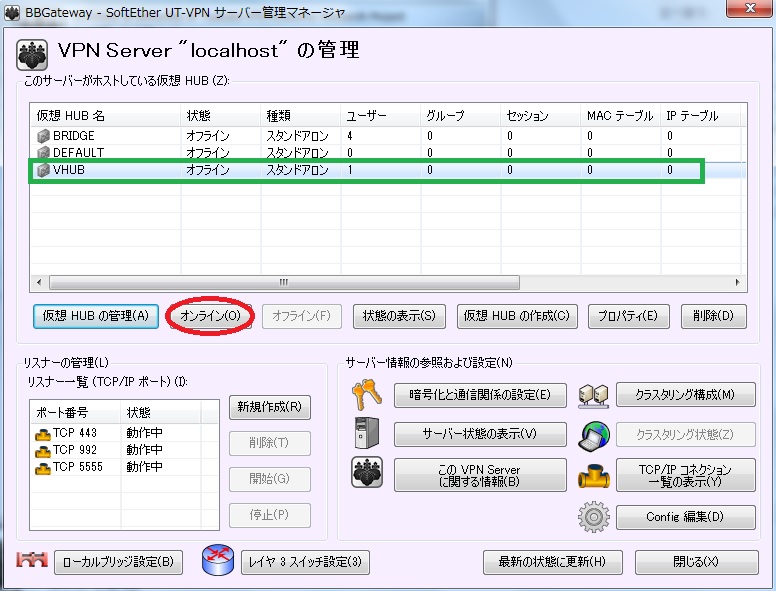776x591 pixels.
Task: Open サーバー状態の表示(V)
Action: tap(480, 434)
